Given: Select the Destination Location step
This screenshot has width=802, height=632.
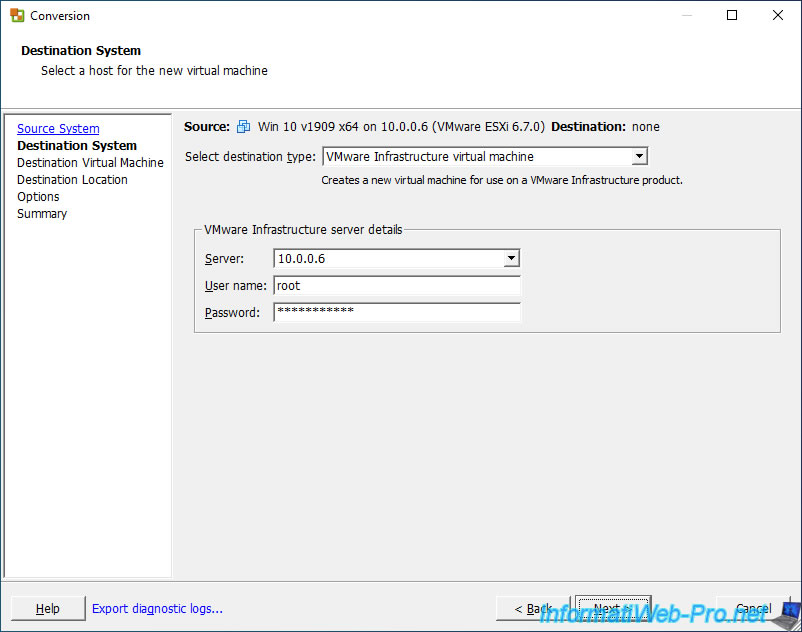Looking at the screenshot, I should pos(72,179).
